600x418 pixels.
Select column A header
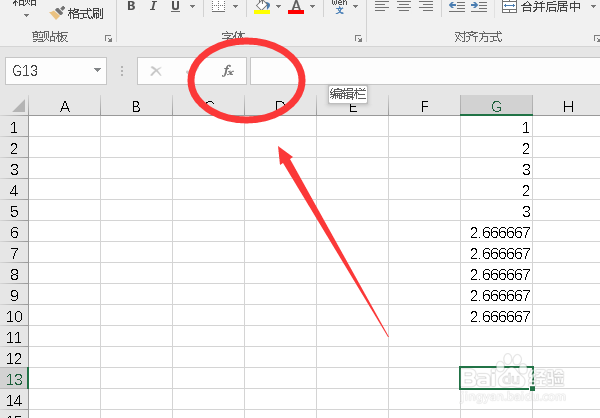tap(65, 106)
